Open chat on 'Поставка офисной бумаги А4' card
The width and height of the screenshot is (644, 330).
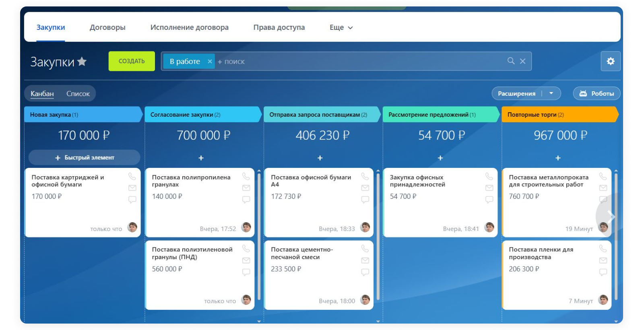coord(365,200)
